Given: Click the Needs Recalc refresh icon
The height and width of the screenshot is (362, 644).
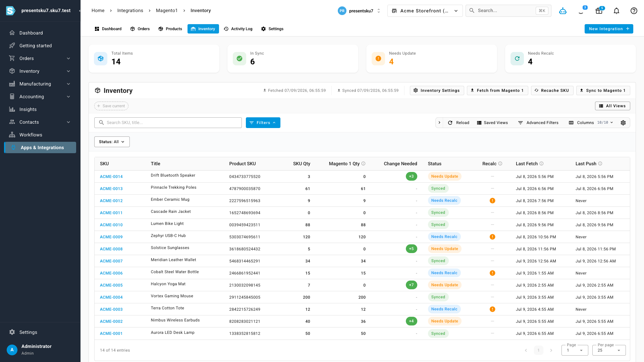Looking at the screenshot, I should pos(517,59).
